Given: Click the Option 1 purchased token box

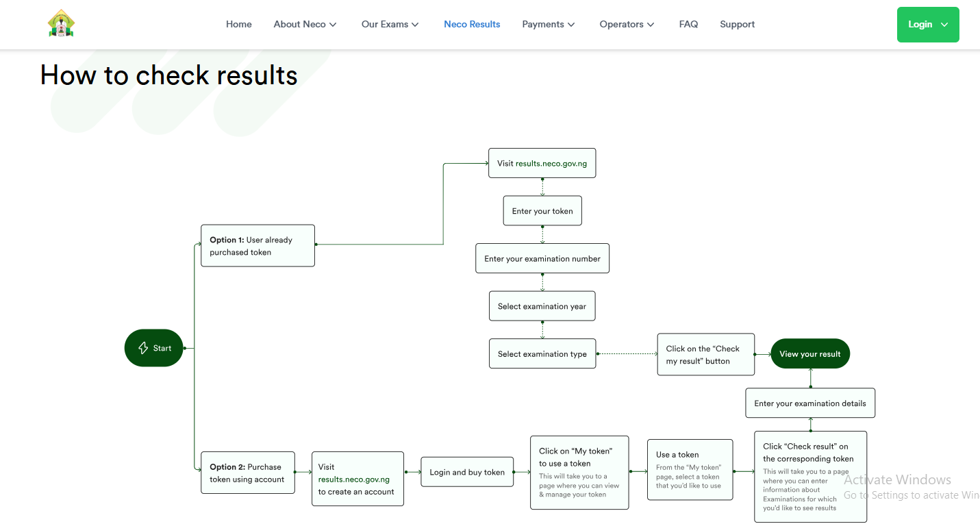Looking at the screenshot, I should [257, 245].
